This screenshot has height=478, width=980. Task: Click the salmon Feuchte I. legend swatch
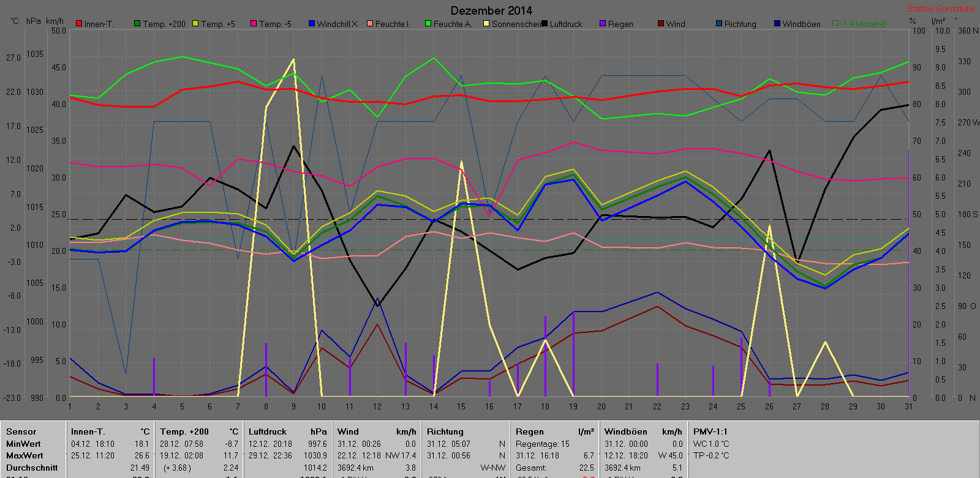(x=370, y=24)
